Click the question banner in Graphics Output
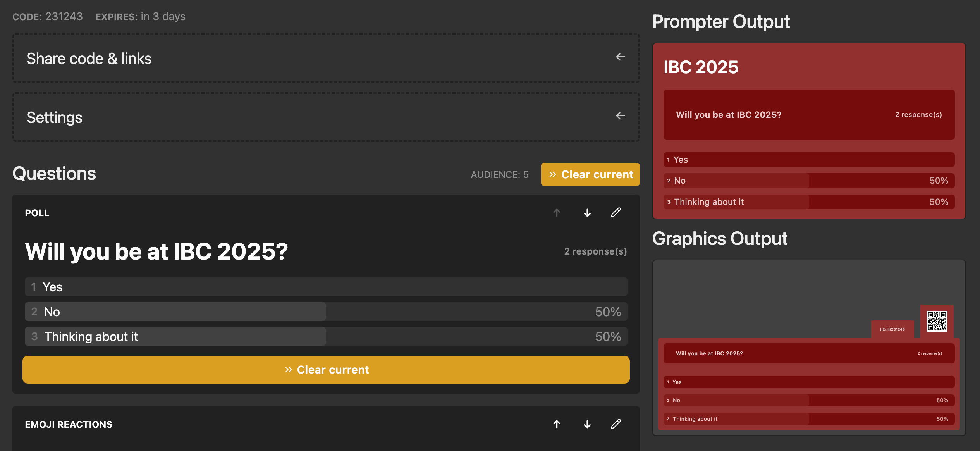980x451 pixels. [x=809, y=353]
